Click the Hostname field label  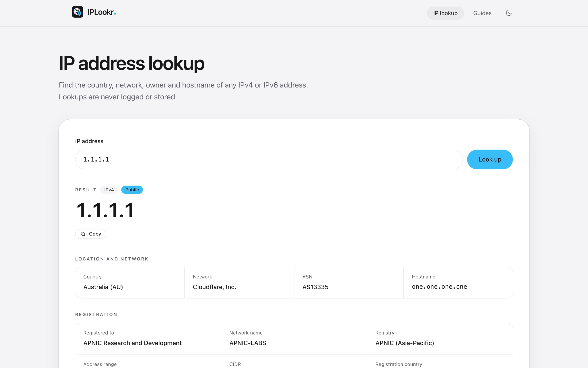[x=423, y=277]
